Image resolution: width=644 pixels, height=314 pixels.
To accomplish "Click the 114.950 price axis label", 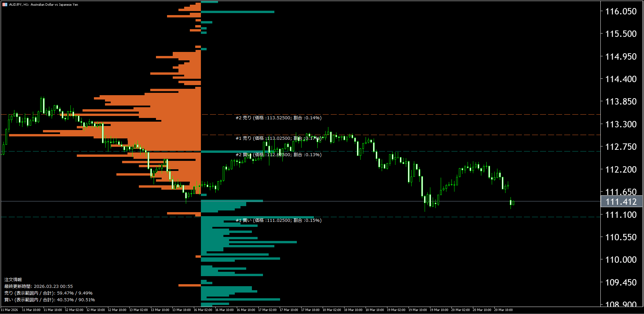I will (x=621, y=57).
